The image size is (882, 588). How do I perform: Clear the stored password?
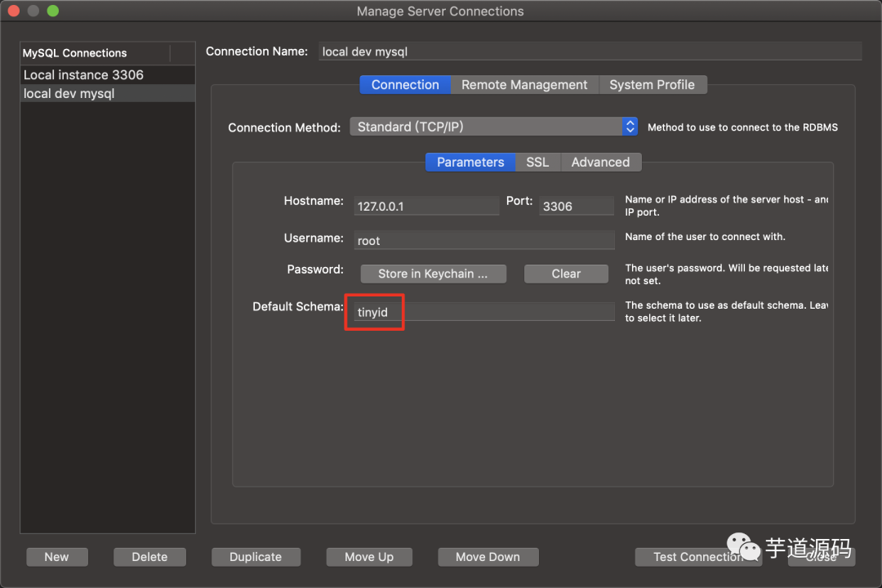566,274
